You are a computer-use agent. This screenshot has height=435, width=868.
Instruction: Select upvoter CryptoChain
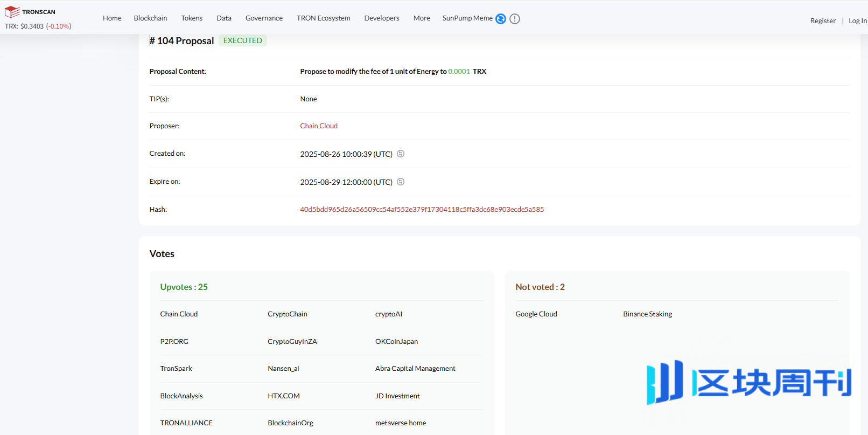tap(288, 314)
